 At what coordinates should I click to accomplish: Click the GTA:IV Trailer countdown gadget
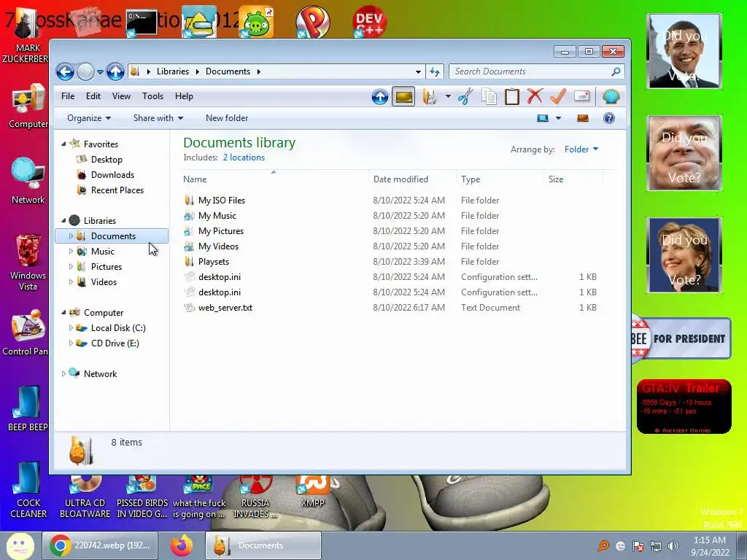click(684, 407)
